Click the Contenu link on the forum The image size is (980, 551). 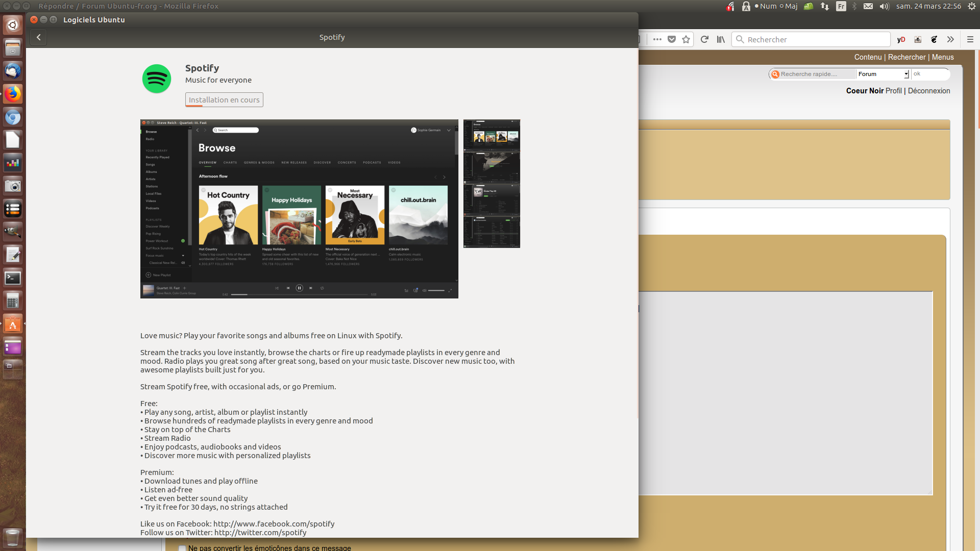pos(868,57)
